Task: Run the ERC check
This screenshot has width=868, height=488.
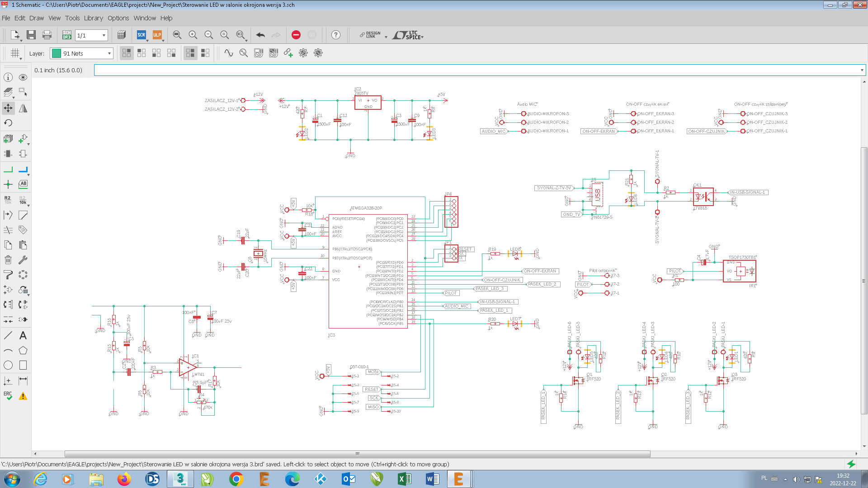Action: tap(8, 396)
